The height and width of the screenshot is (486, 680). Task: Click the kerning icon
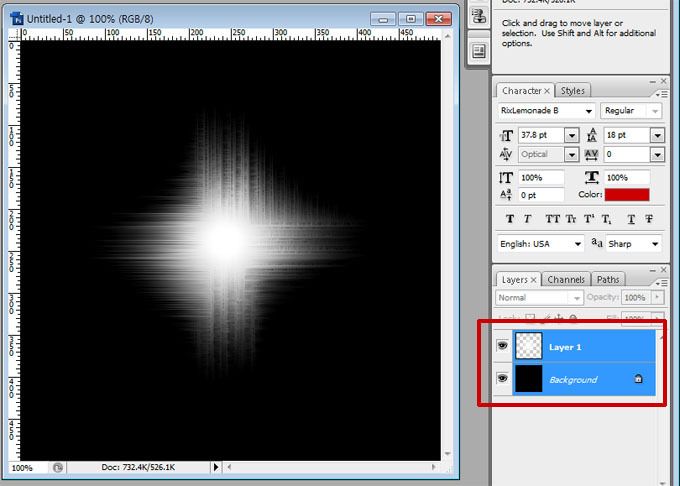[x=506, y=154]
